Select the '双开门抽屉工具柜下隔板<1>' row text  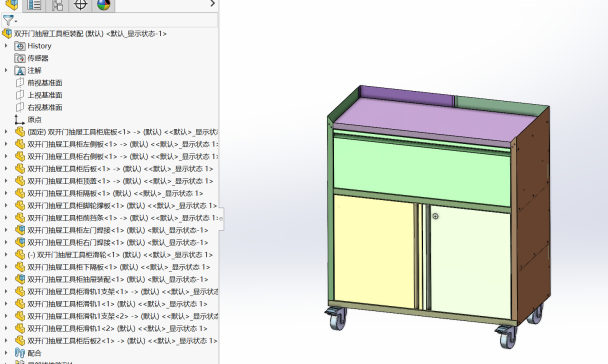tap(118, 267)
